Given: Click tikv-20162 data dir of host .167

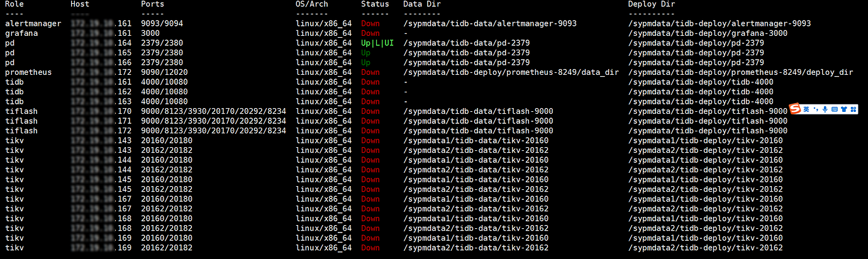Looking at the screenshot, I should click(x=476, y=209).
